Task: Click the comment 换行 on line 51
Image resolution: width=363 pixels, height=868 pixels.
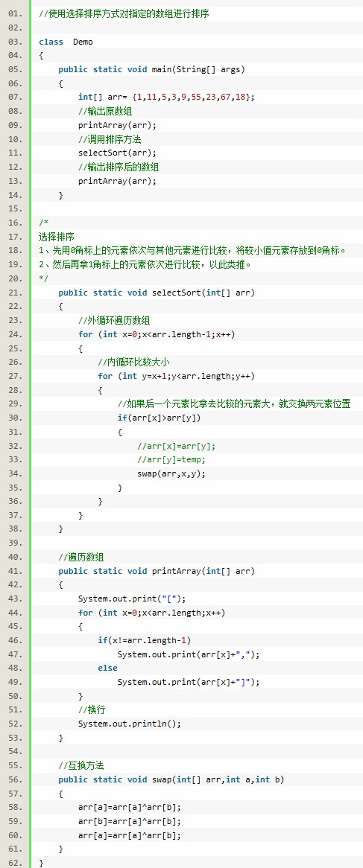Action: (92, 710)
